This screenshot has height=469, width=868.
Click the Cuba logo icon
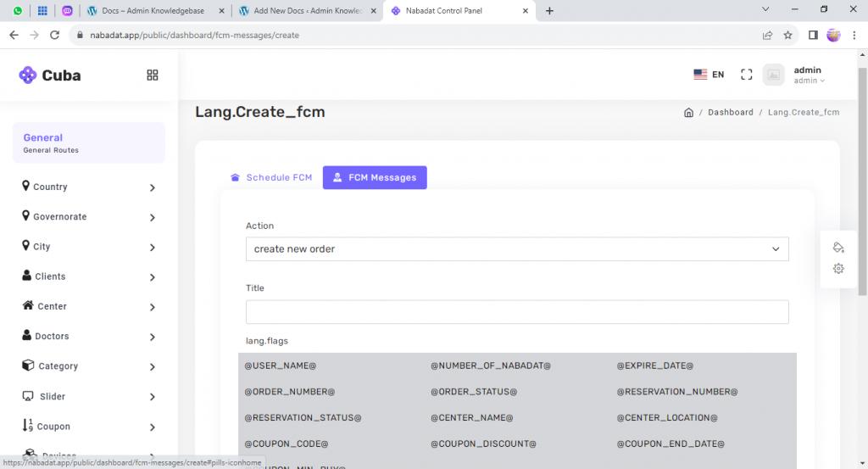tap(28, 75)
